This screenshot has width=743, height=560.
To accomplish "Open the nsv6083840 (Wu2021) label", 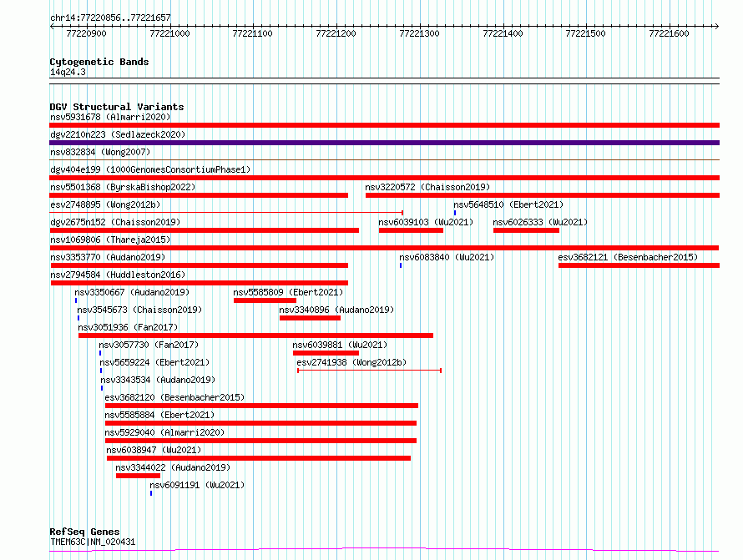I will click(447, 257).
